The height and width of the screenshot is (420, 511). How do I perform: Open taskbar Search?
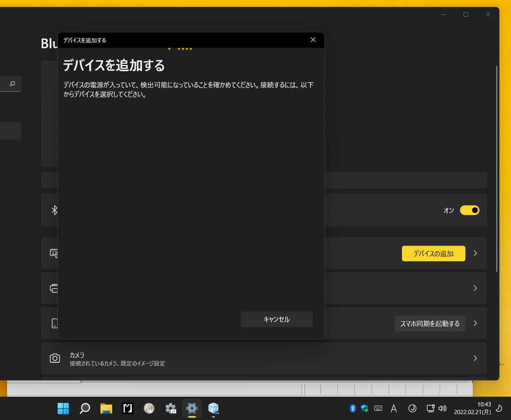(85, 408)
